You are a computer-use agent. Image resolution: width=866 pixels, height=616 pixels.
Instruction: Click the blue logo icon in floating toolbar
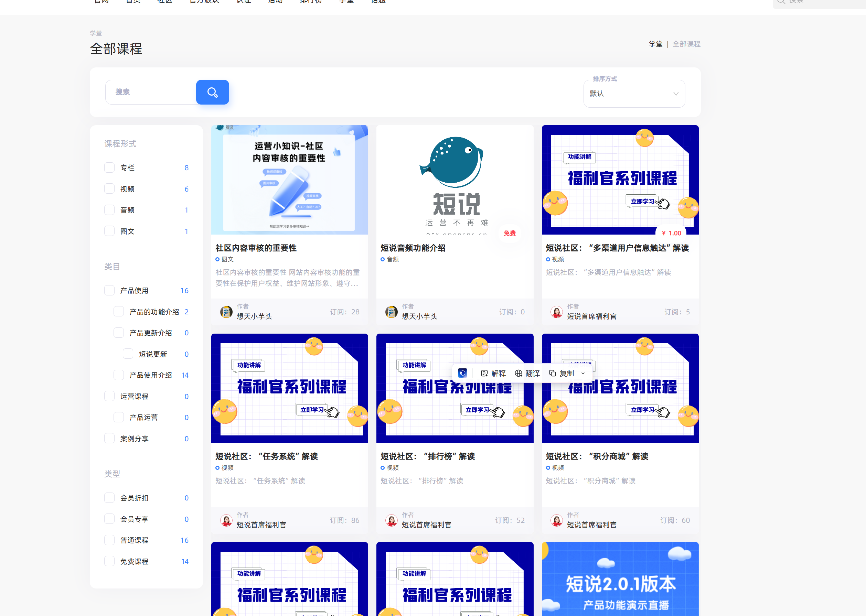coord(462,373)
